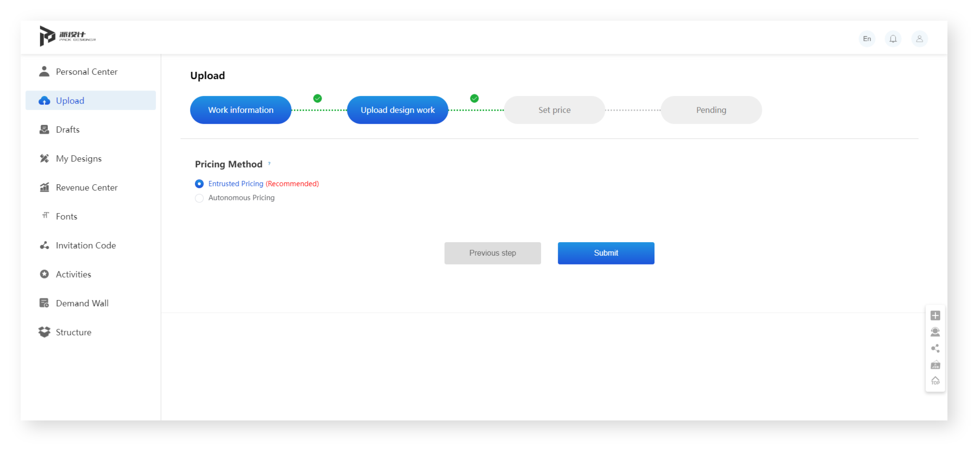Click the Pack Designer logo
Screen dimensions: 980x453
point(68,36)
